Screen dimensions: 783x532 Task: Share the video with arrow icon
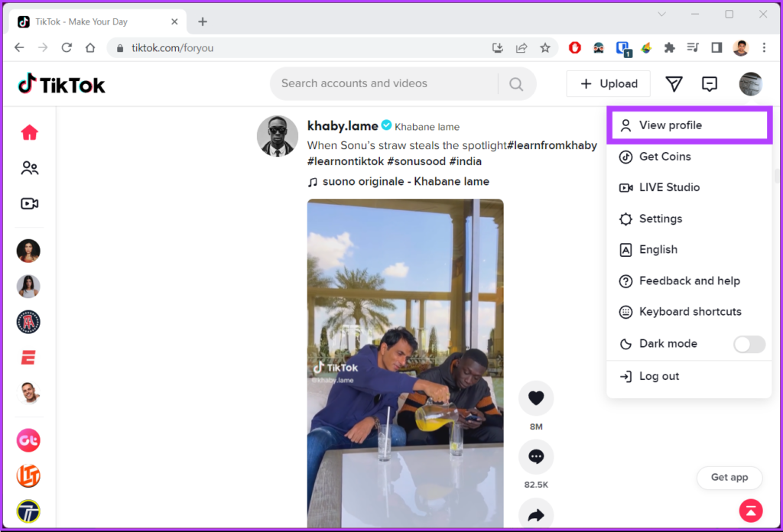click(535, 514)
